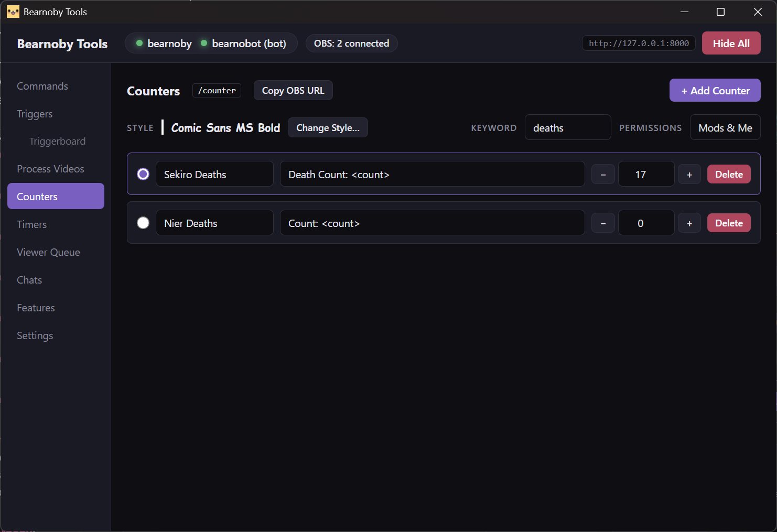Decrease the Nier Deaths count with minus
Screen dimensions: 777x532
(x=603, y=223)
